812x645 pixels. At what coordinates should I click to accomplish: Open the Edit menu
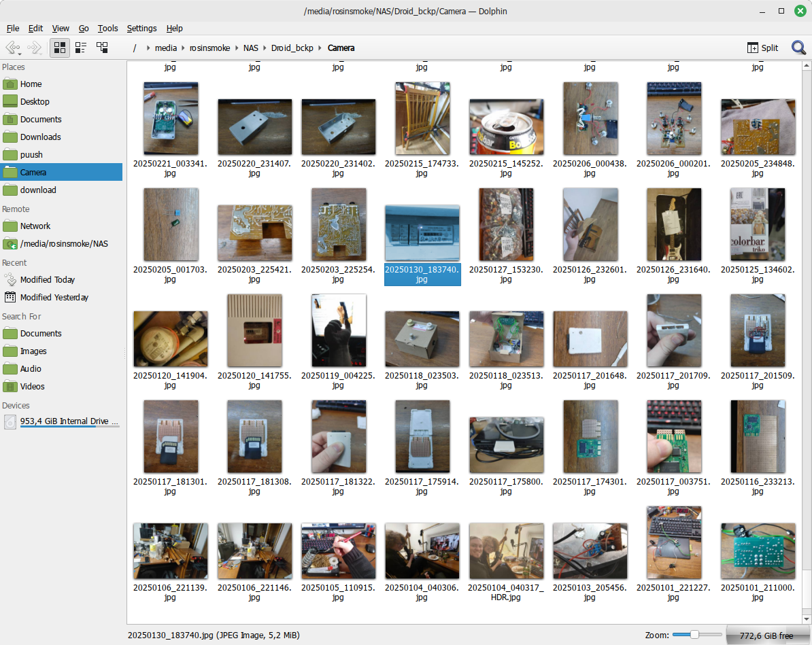coord(35,29)
